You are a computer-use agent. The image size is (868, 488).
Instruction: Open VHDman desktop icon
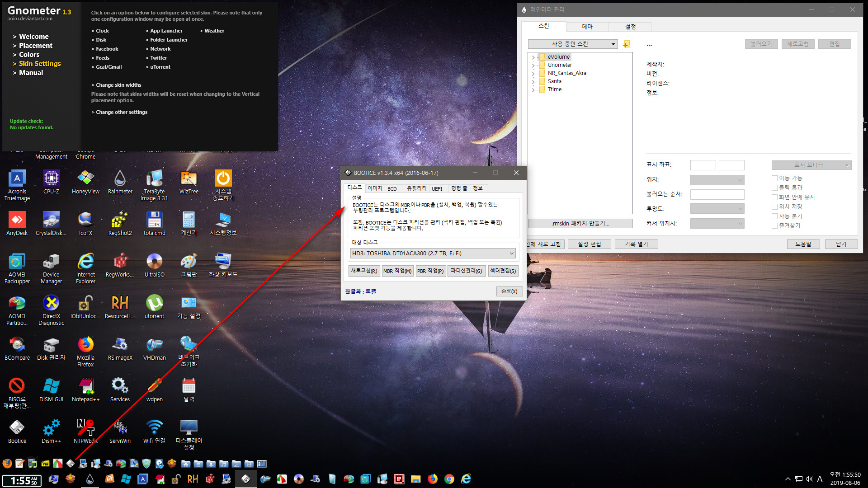[154, 348]
